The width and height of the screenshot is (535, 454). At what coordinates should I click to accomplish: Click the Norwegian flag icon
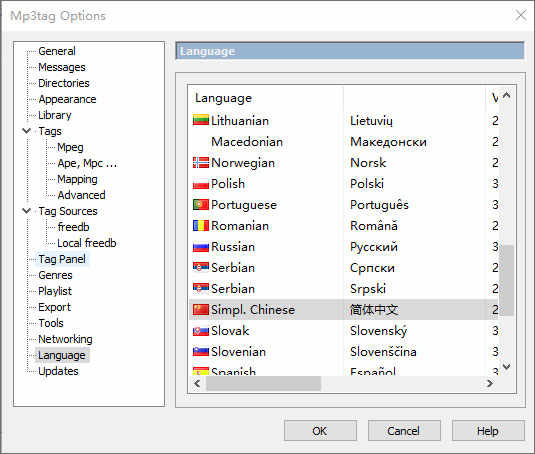pos(201,163)
